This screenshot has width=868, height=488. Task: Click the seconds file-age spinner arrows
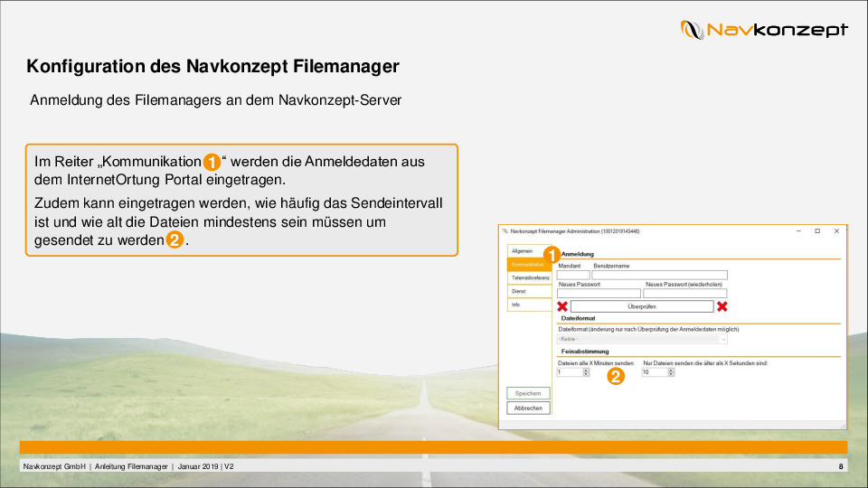click(x=670, y=371)
